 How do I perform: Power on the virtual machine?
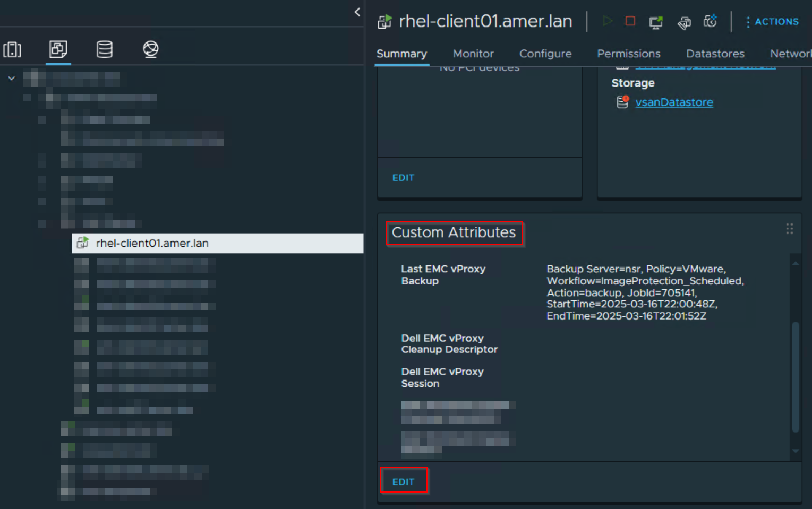point(608,22)
